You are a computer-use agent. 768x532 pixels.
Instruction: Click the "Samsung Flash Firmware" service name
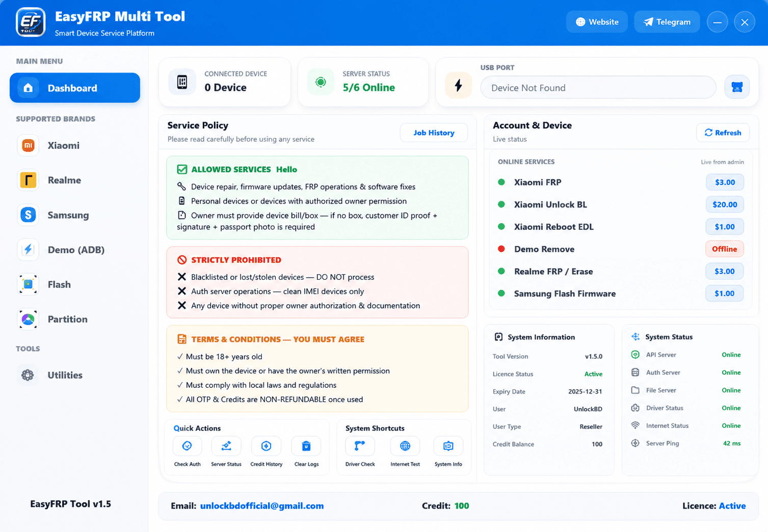click(x=565, y=294)
